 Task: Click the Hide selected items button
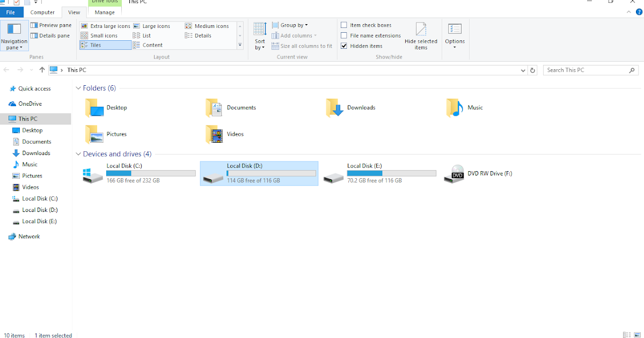(421, 35)
